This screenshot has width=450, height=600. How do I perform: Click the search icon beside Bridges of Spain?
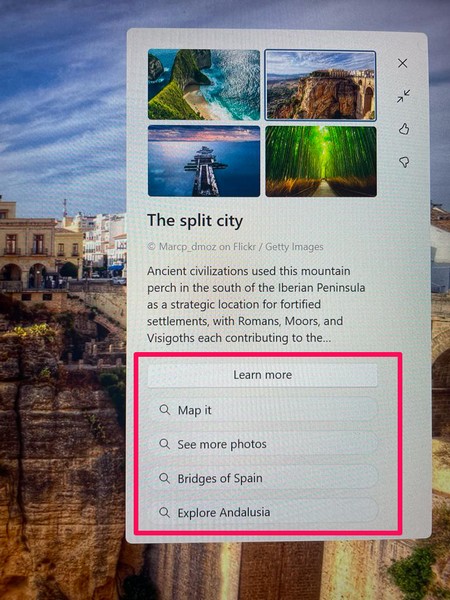(165, 478)
